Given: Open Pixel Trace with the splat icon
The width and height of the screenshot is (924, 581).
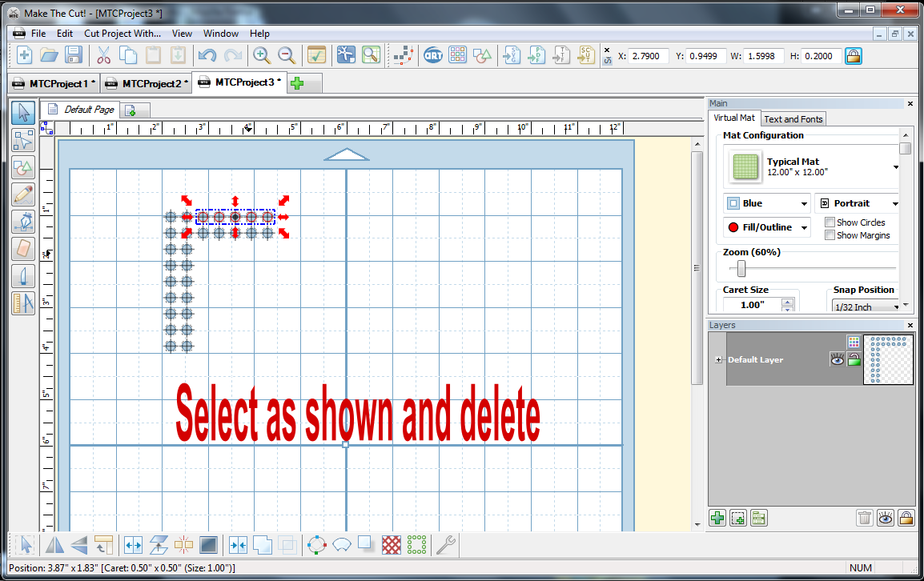Looking at the screenshot, I should (346, 55).
